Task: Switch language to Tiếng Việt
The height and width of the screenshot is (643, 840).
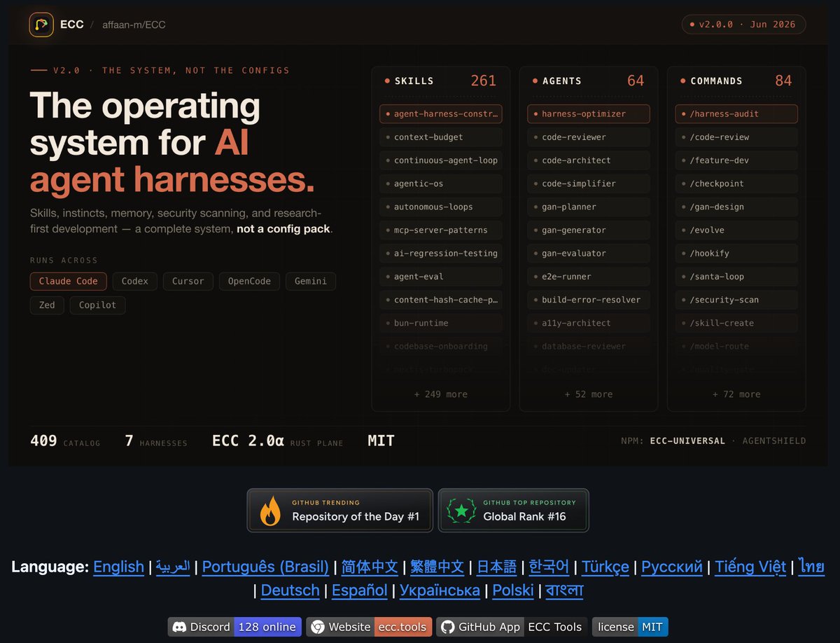Action: point(751,567)
